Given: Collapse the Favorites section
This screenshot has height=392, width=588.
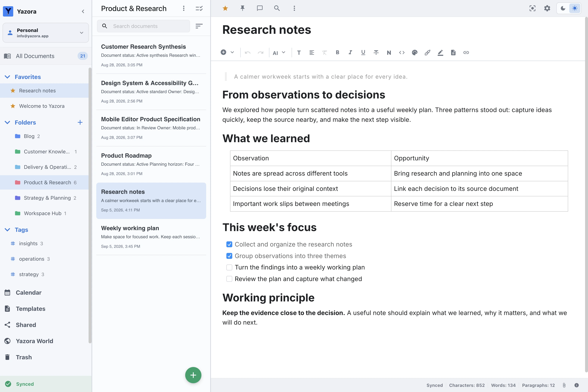Looking at the screenshot, I should (x=8, y=77).
